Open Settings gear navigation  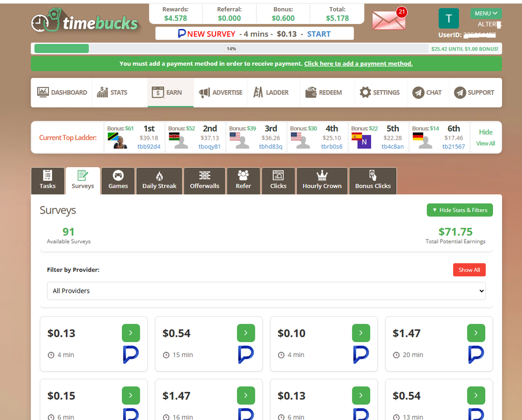tap(379, 92)
